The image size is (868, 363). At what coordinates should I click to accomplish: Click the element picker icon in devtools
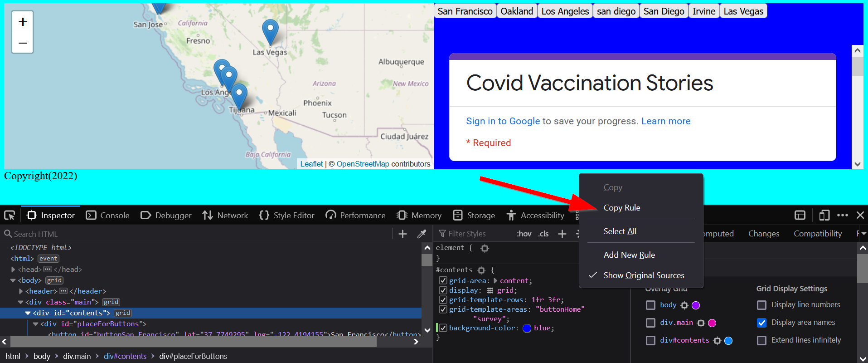10,215
